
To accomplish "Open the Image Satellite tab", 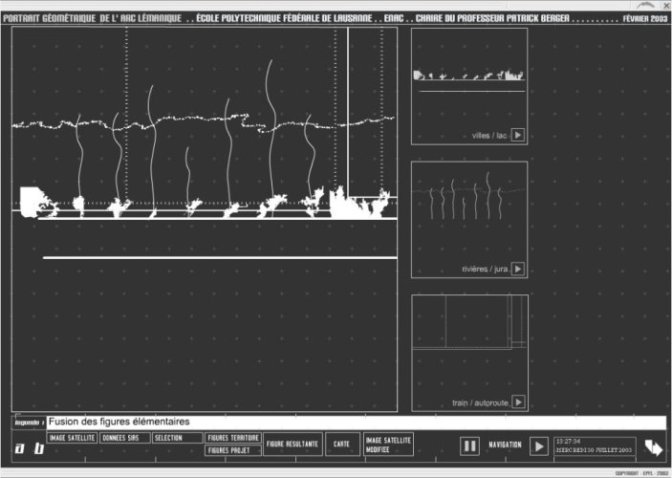I will click(72, 438).
